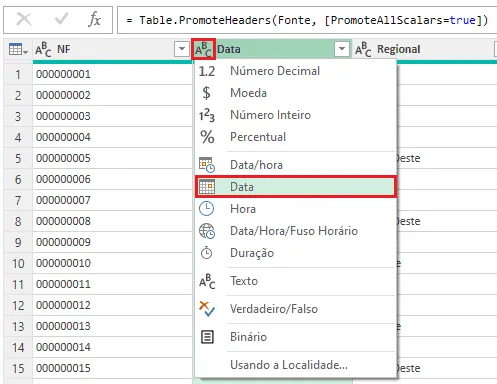The image size is (497, 384).
Task: Select cell 000000014
Action: coord(113,347)
